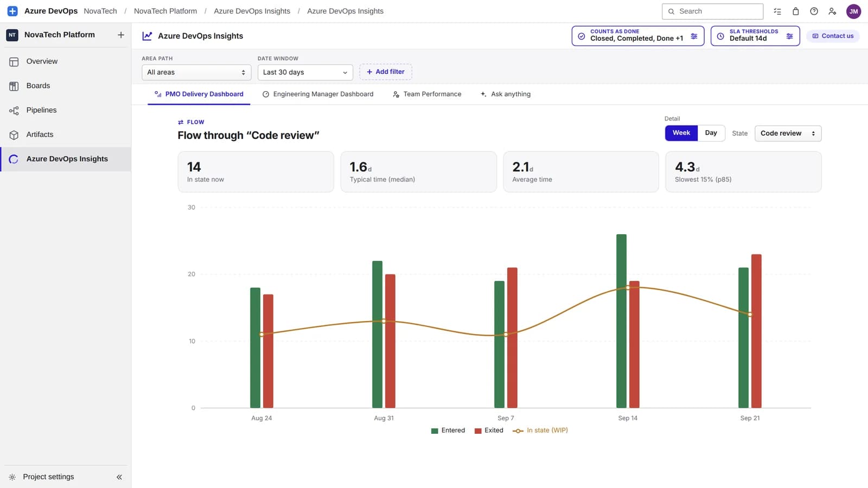Open SLA Thresholds Default 14d selector
868x488 pixels.
click(755, 36)
